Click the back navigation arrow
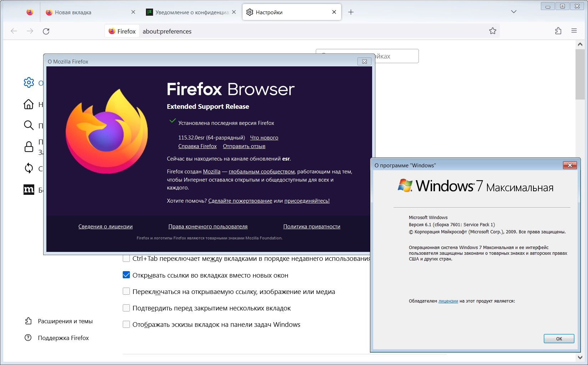Image resolution: width=588 pixels, height=365 pixels. click(x=14, y=31)
